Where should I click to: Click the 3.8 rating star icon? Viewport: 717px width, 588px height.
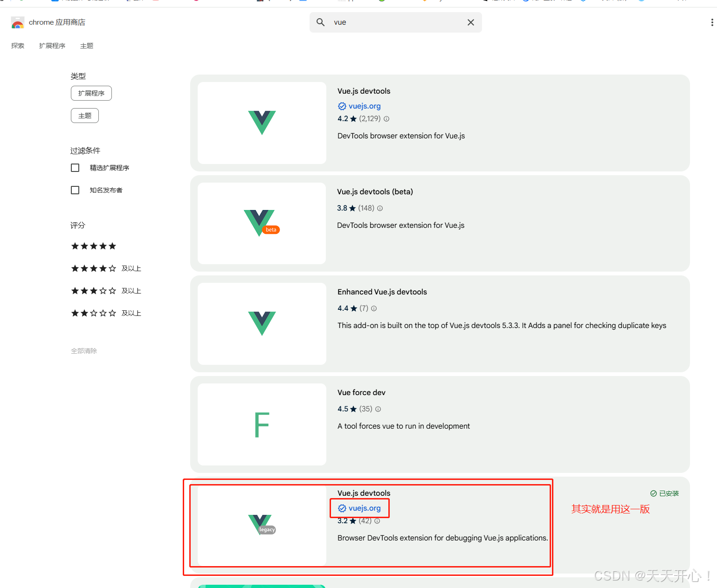352,208
